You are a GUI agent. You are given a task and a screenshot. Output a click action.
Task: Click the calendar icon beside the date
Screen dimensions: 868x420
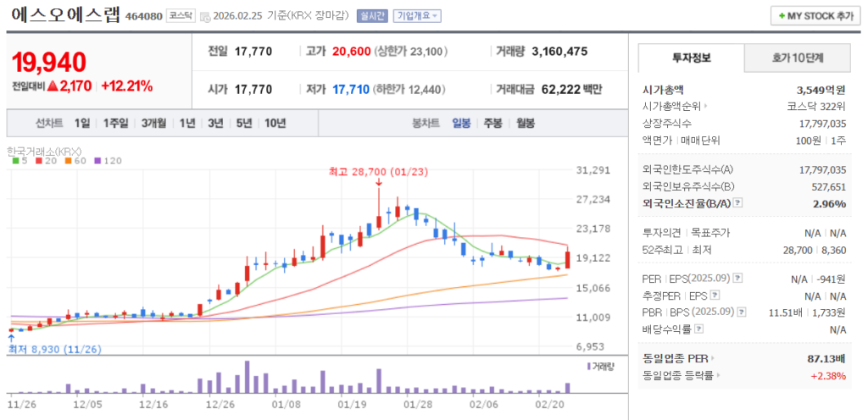(x=205, y=16)
